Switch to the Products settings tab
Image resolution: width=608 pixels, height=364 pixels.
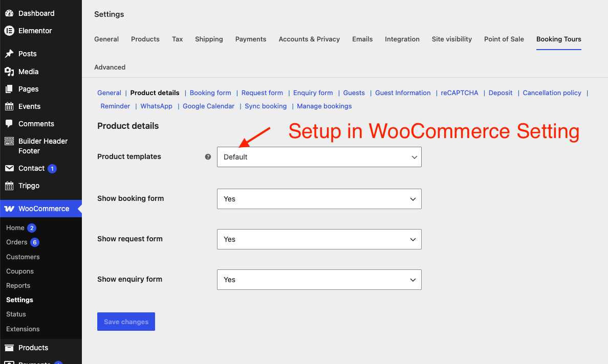coord(145,39)
